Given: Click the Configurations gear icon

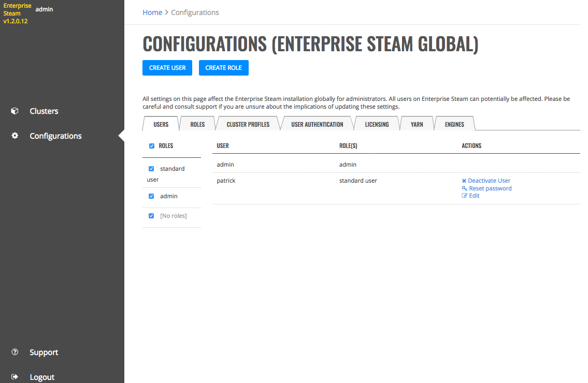Looking at the screenshot, I should (x=15, y=136).
